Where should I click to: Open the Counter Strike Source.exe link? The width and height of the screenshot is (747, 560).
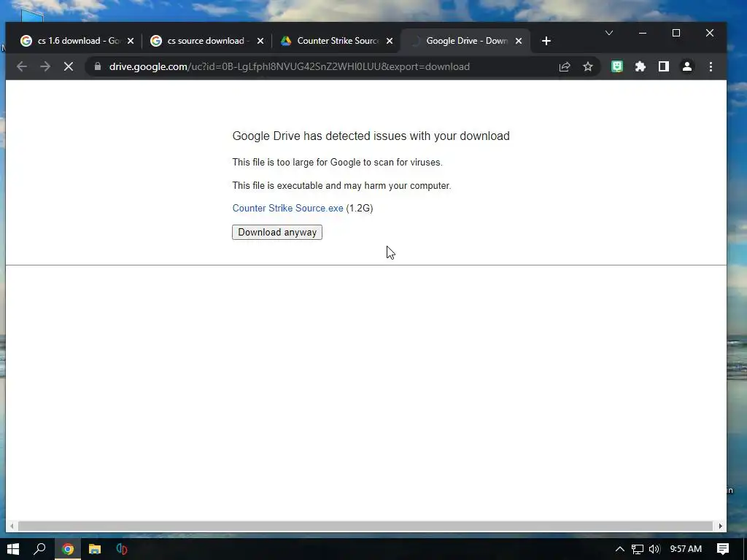coord(287,208)
